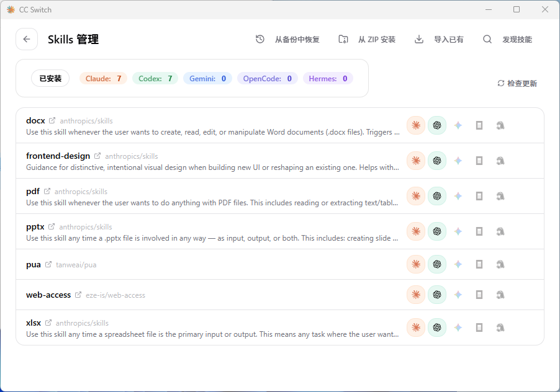Click 检查更新 to check updates
Screen dimensions: 560x392
click(517, 84)
